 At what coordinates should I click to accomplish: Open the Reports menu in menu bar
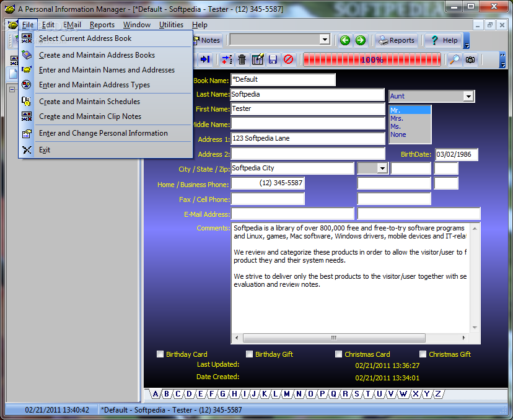click(102, 25)
